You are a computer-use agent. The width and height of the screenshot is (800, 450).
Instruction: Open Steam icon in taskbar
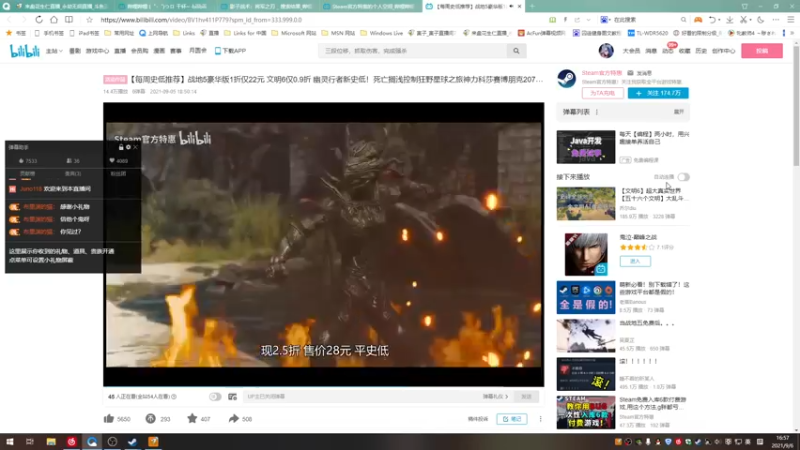tap(133, 442)
